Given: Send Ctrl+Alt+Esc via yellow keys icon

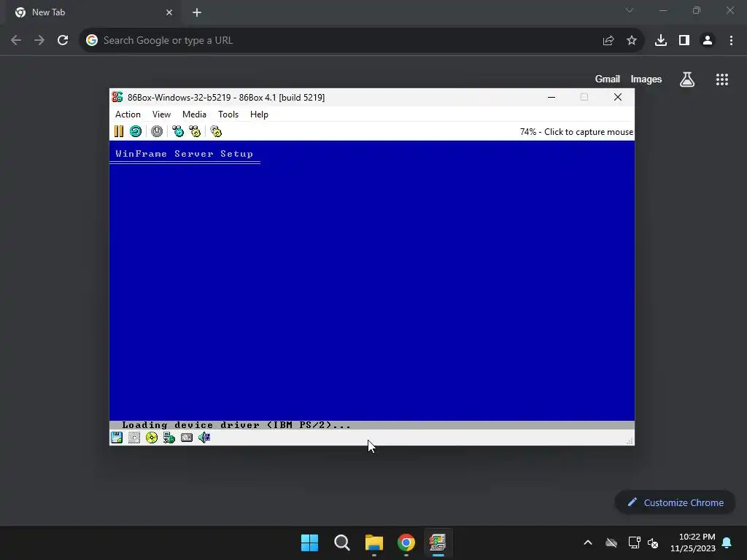Looking at the screenshot, I should click(195, 131).
